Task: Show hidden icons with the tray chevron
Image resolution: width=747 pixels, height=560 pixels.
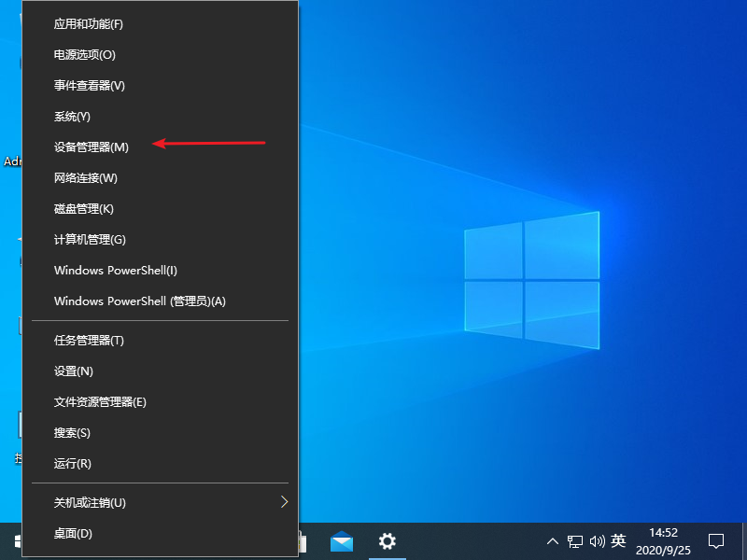Action: 553,541
